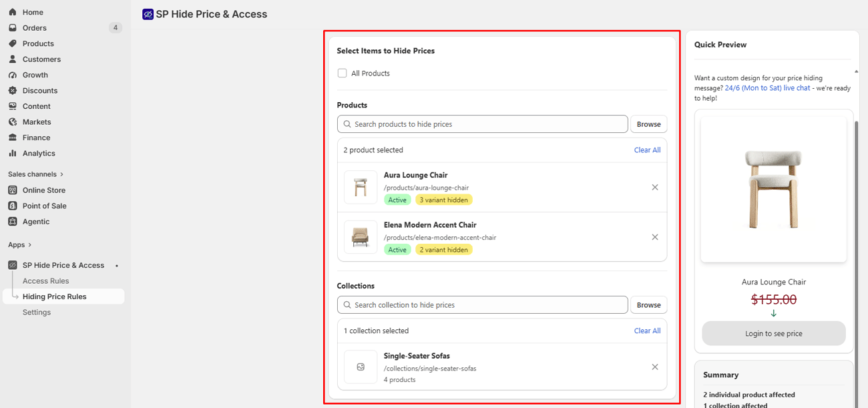Image resolution: width=868 pixels, height=408 pixels.
Task: Open the Access Rules menu item
Action: click(x=45, y=281)
